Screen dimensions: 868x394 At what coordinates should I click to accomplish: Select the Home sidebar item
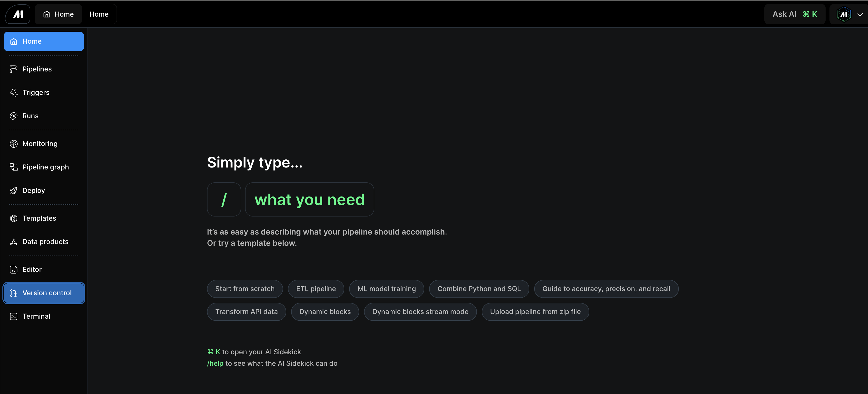point(44,41)
